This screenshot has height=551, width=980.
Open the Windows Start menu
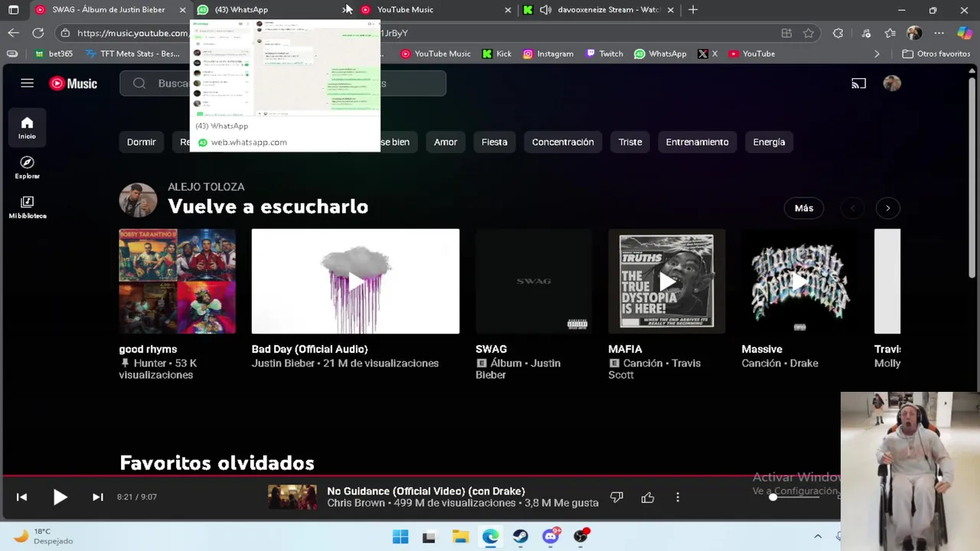click(x=400, y=536)
